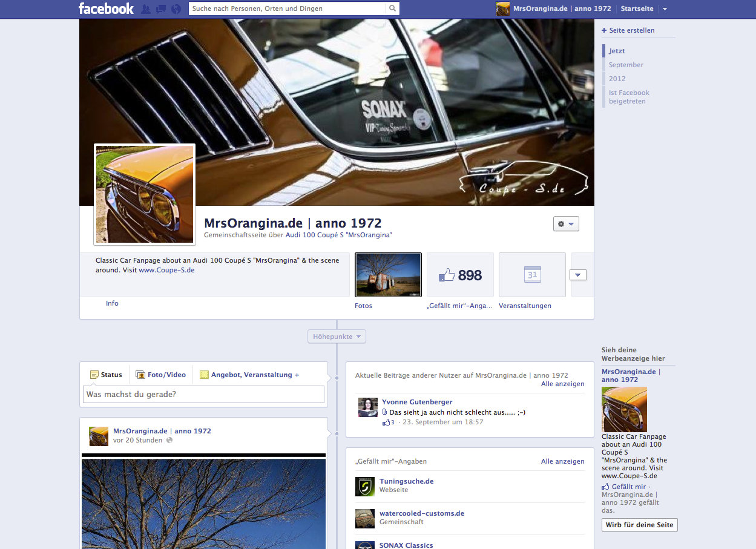756x549 pixels.
Task: Open the page profile picture
Action: [145, 194]
